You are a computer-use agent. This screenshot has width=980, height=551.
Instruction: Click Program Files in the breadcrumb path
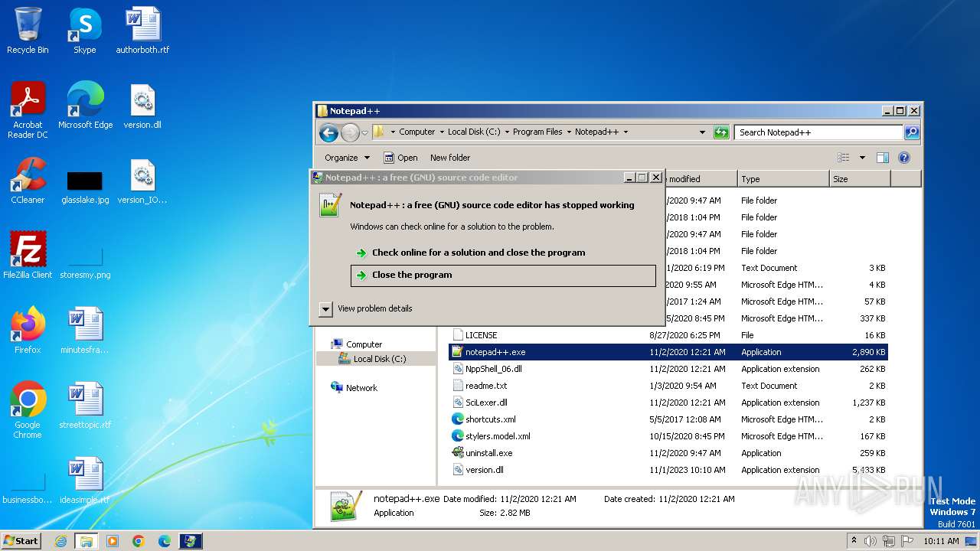pyautogui.click(x=537, y=132)
